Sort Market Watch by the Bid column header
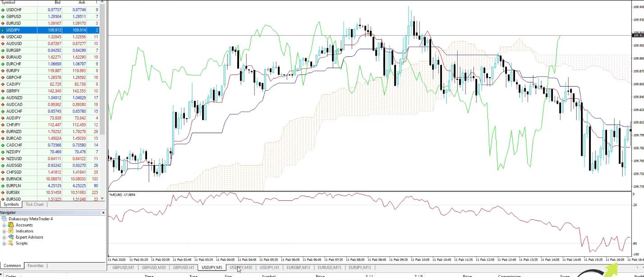The height and width of the screenshot is (277, 644). click(57, 3)
